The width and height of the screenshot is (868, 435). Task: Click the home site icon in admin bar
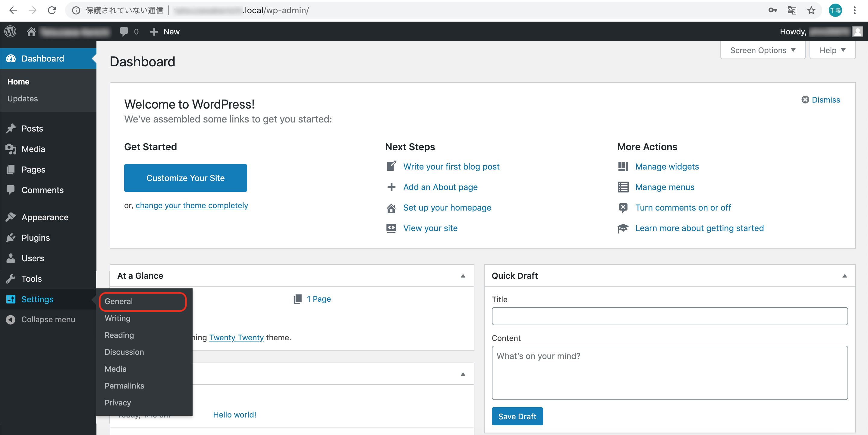(x=31, y=31)
